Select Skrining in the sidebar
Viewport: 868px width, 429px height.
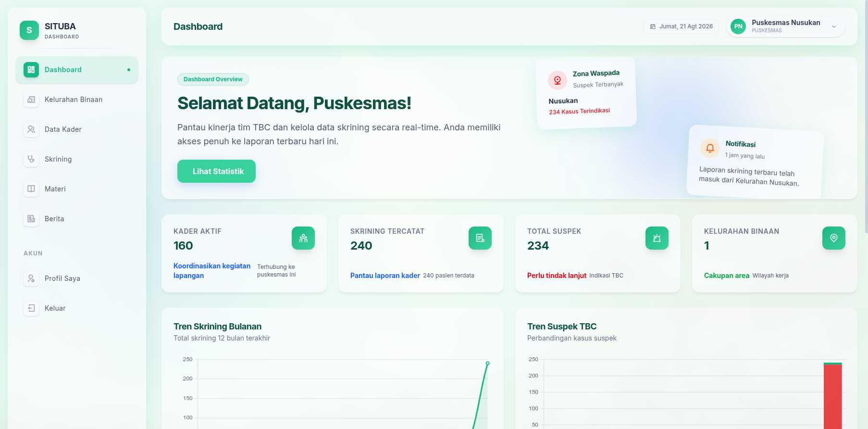tap(77, 159)
